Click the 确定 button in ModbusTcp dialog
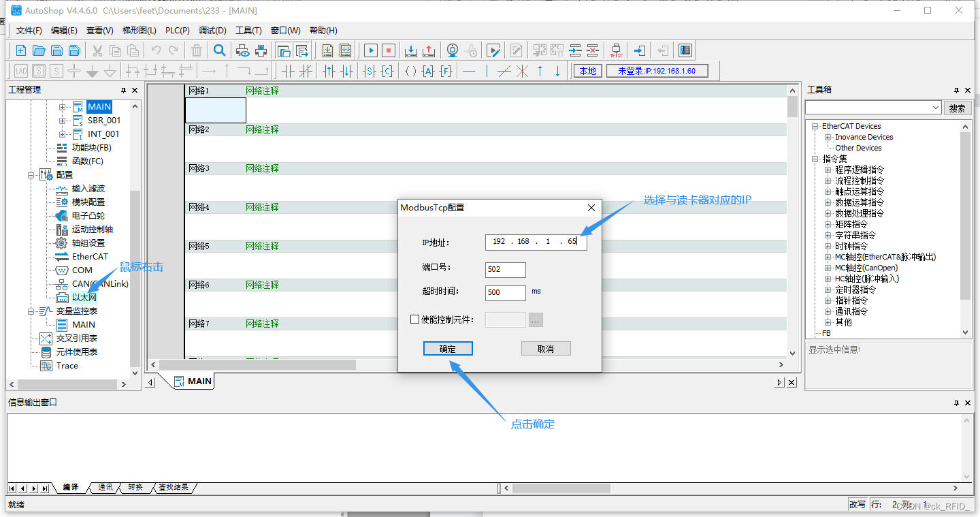The height and width of the screenshot is (517, 980). point(448,348)
